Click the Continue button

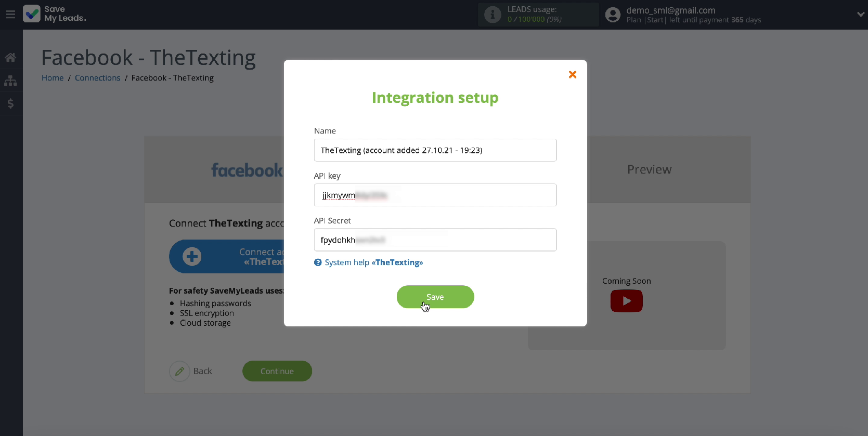[277, 371]
